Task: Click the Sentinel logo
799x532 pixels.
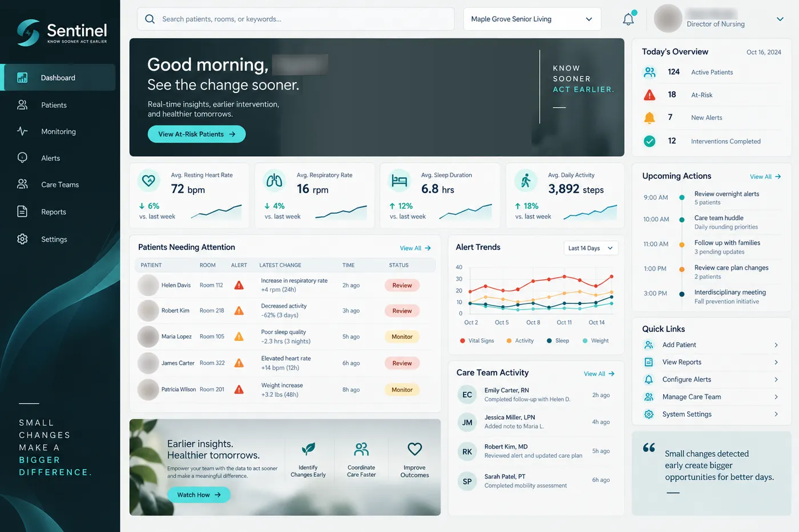Action: pos(62,32)
